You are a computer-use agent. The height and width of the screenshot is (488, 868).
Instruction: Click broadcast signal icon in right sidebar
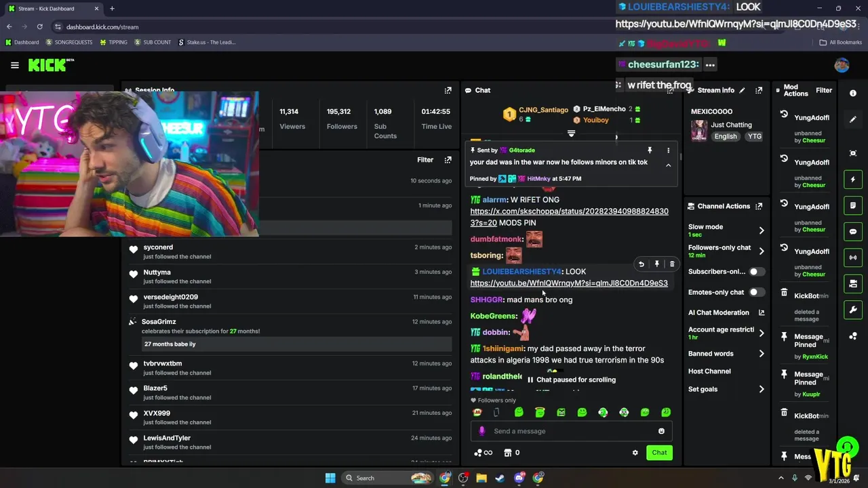(853, 258)
